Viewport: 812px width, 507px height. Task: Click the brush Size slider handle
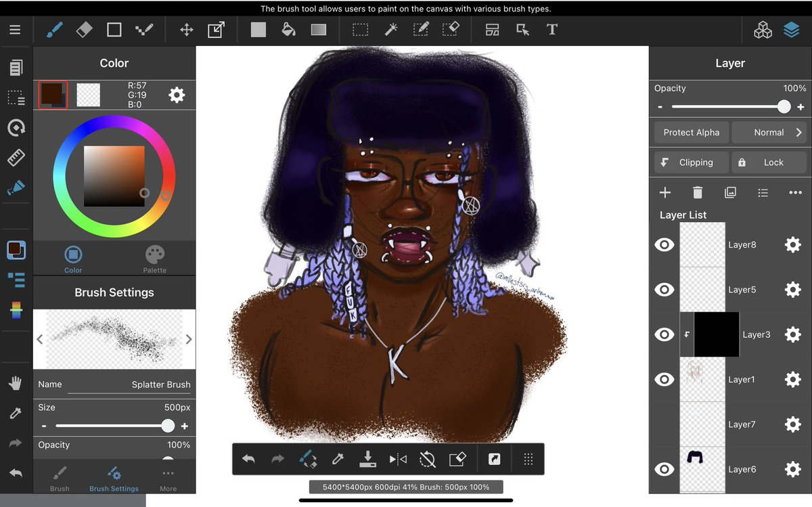coord(168,426)
